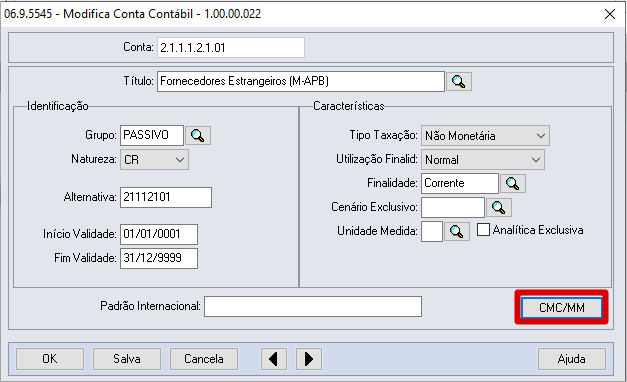Open the lookup magnifier beside the Título field
This screenshot has width=627, height=382.
pos(459,82)
